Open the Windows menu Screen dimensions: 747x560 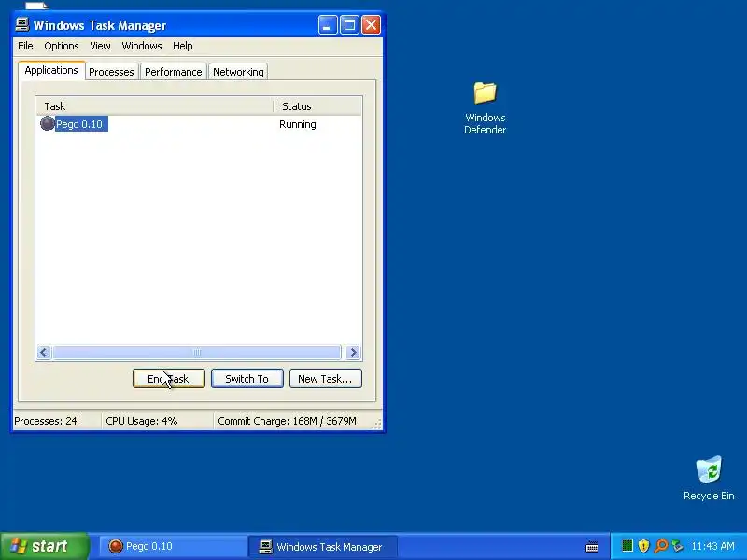(x=142, y=46)
